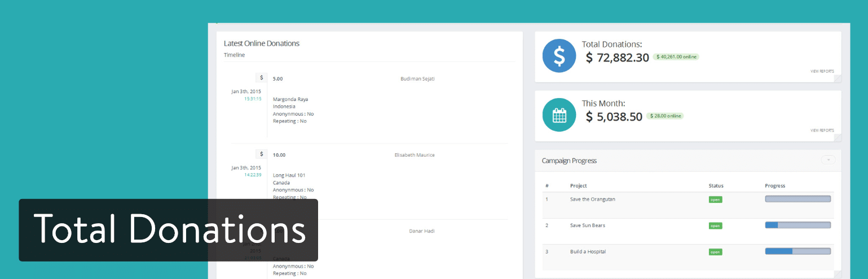The image size is (868, 279).
Task: Click the Save Sun Bears progress bar
Action: 797,225
